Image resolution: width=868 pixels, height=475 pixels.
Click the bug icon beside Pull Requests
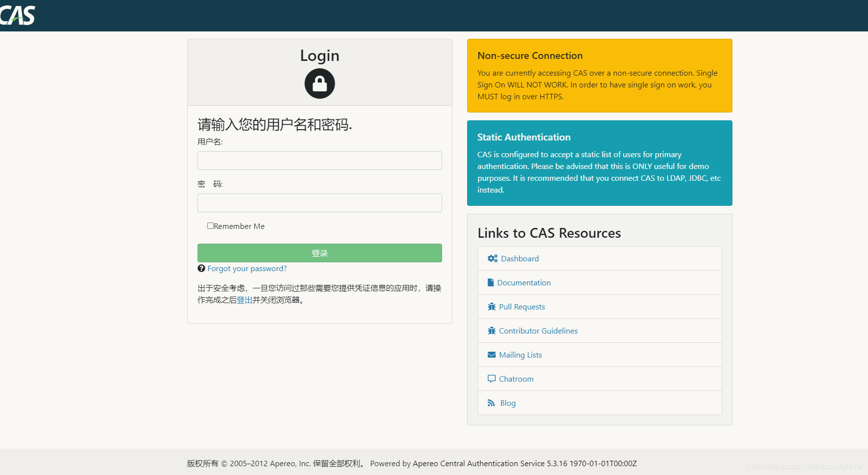pos(492,307)
